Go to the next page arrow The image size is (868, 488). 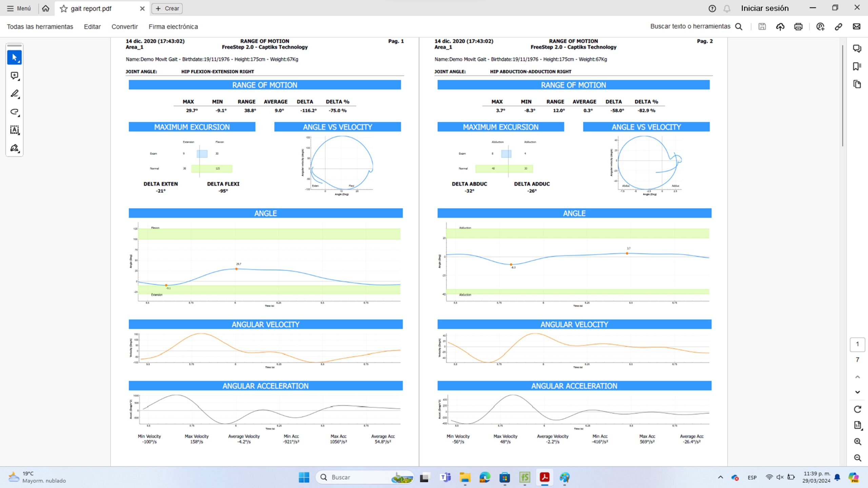(857, 392)
